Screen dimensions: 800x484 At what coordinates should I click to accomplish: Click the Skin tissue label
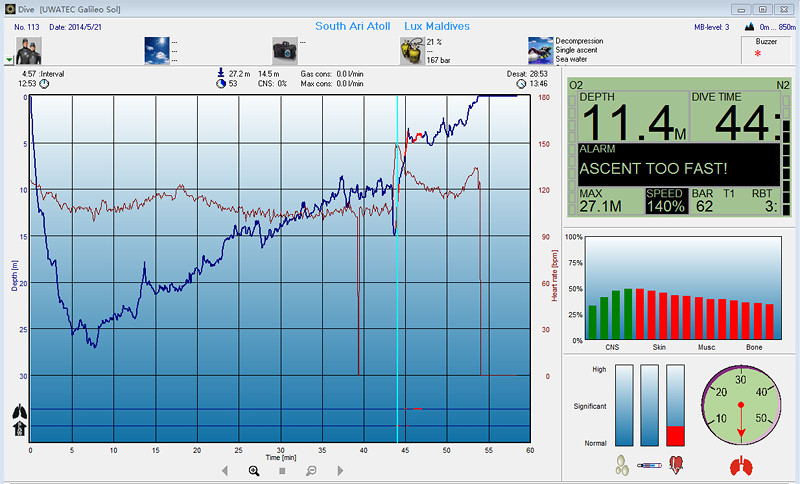coord(659,347)
